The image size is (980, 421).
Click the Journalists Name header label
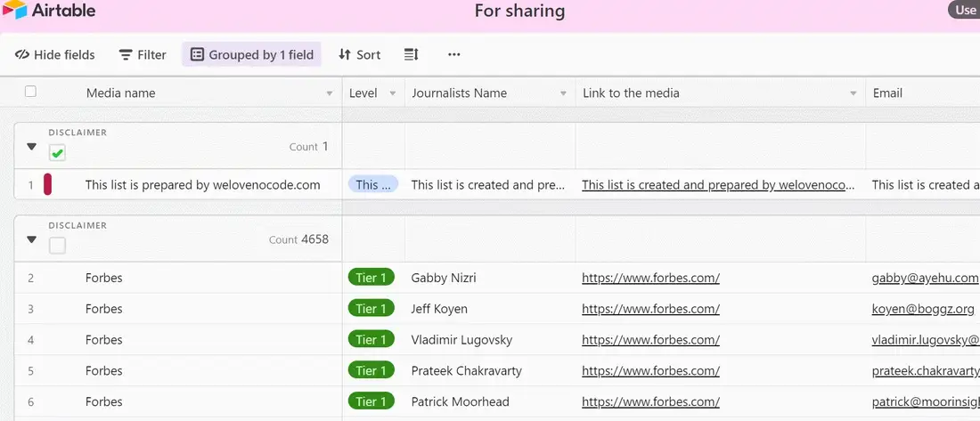click(x=459, y=93)
